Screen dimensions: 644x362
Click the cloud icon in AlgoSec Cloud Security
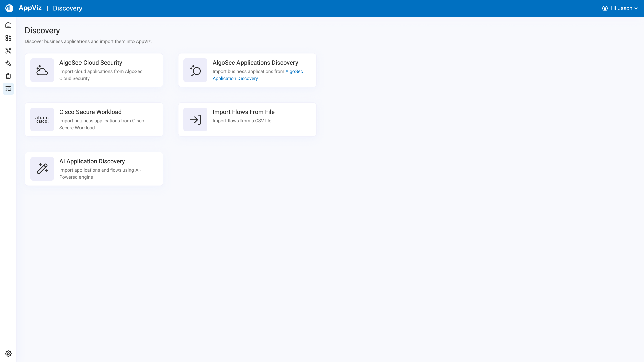[x=42, y=70]
